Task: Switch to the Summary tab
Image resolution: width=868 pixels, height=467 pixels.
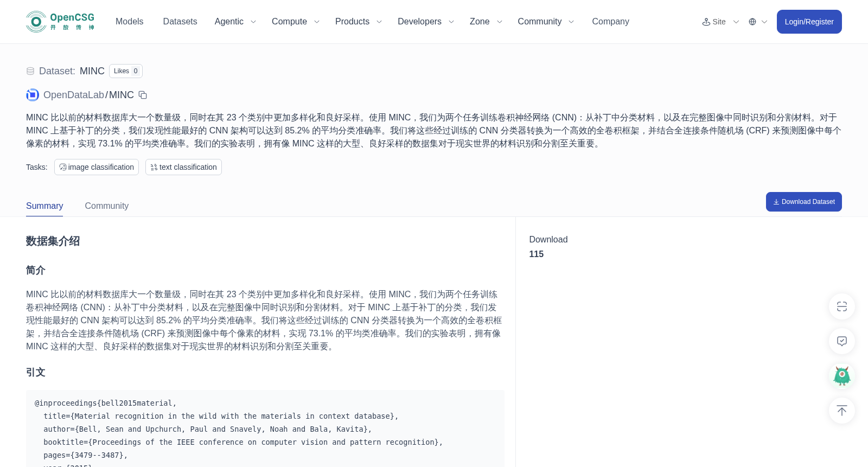Action: point(44,206)
